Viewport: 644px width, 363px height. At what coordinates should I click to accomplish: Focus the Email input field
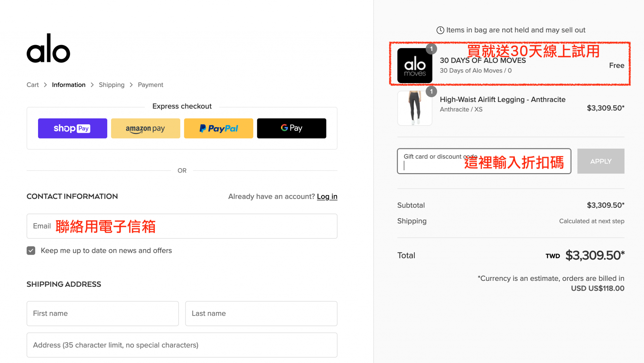(182, 226)
